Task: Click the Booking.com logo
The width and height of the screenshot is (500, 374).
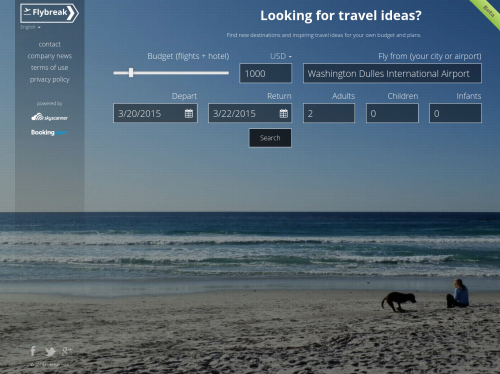Action: [x=50, y=133]
